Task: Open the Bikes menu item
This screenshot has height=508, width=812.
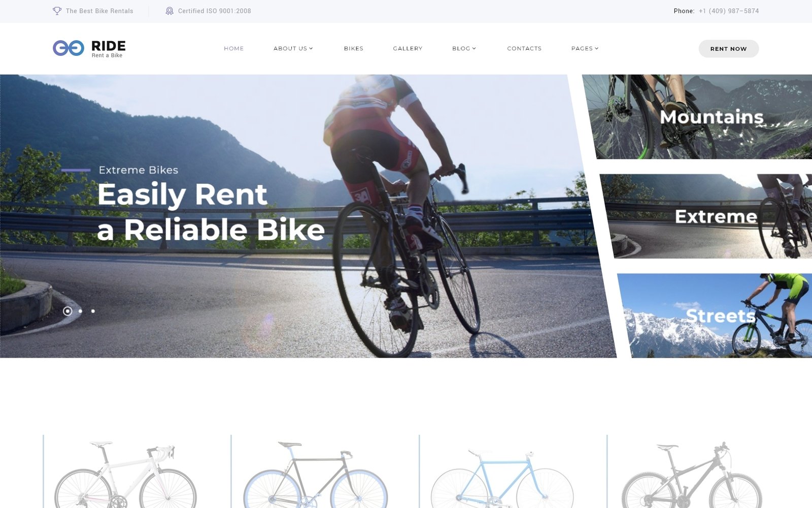Action: [x=354, y=48]
